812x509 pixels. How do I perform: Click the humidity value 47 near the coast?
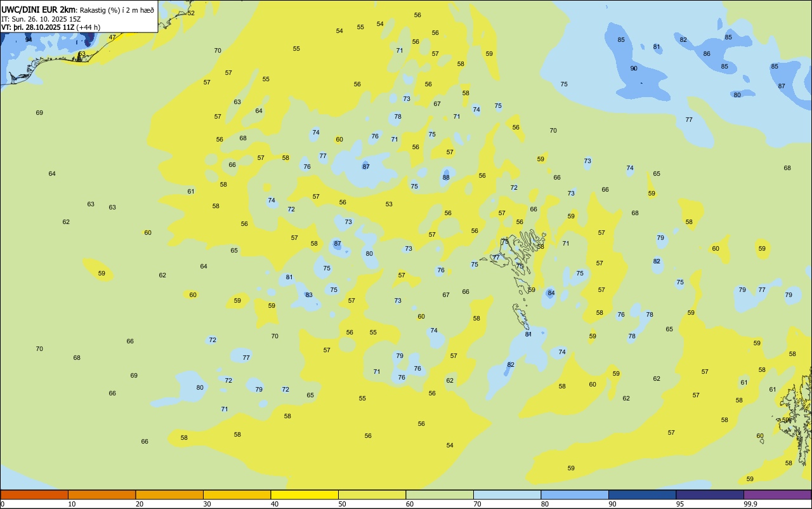point(112,37)
